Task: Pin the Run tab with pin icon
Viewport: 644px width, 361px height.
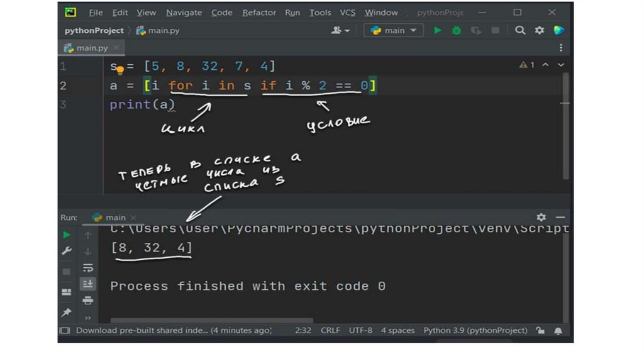Action: pos(67,313)
